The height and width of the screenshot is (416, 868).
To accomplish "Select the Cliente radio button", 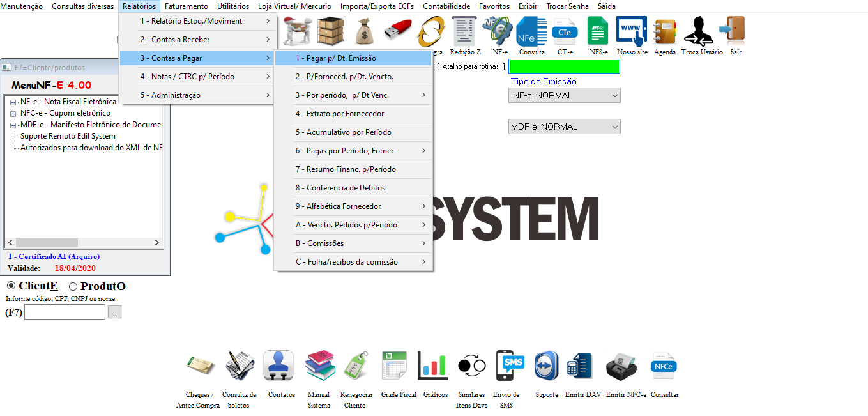I will (11, 286).
